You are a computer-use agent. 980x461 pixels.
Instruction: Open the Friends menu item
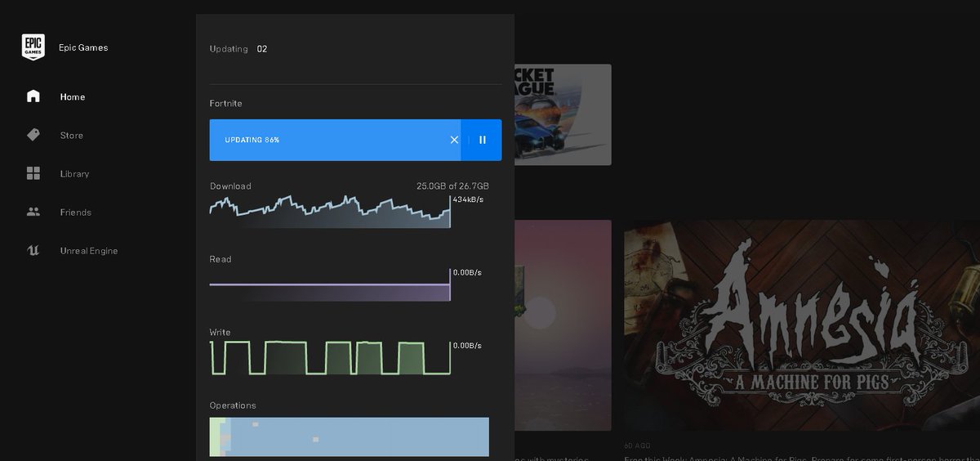click(76, 212)
